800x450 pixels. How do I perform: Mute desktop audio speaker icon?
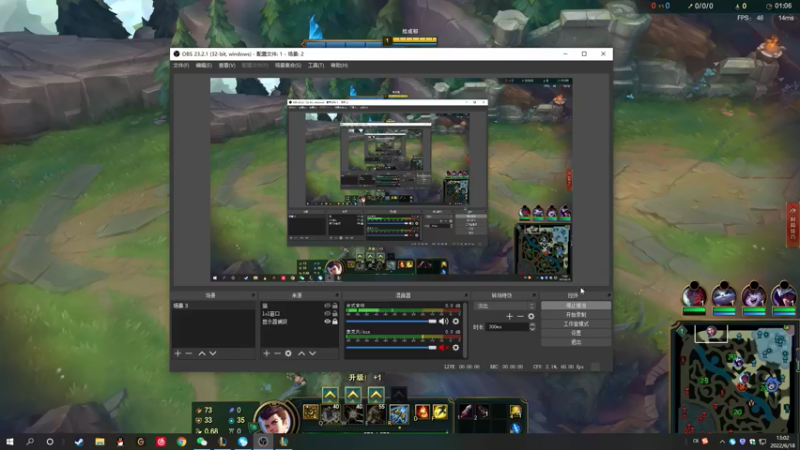(x=443, y=321)
